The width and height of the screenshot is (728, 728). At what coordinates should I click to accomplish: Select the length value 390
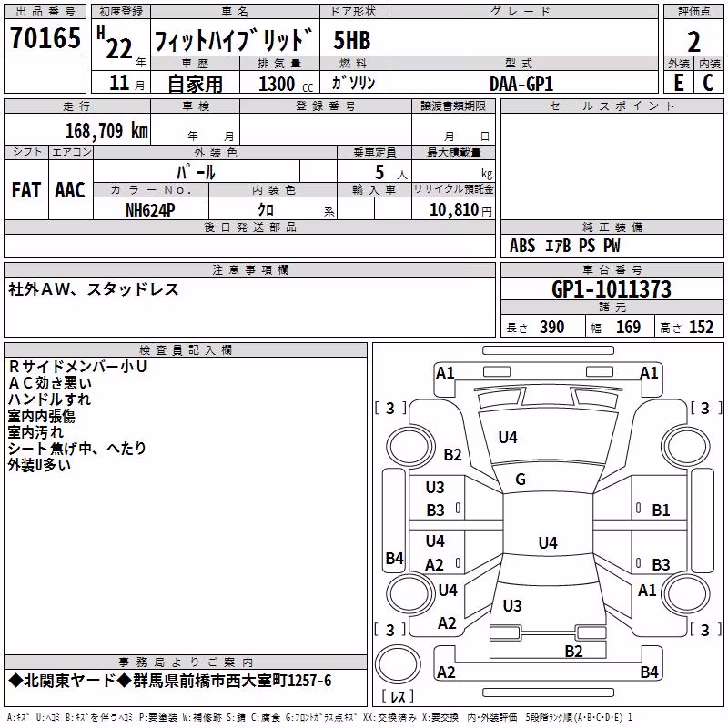tap(551, 328)
